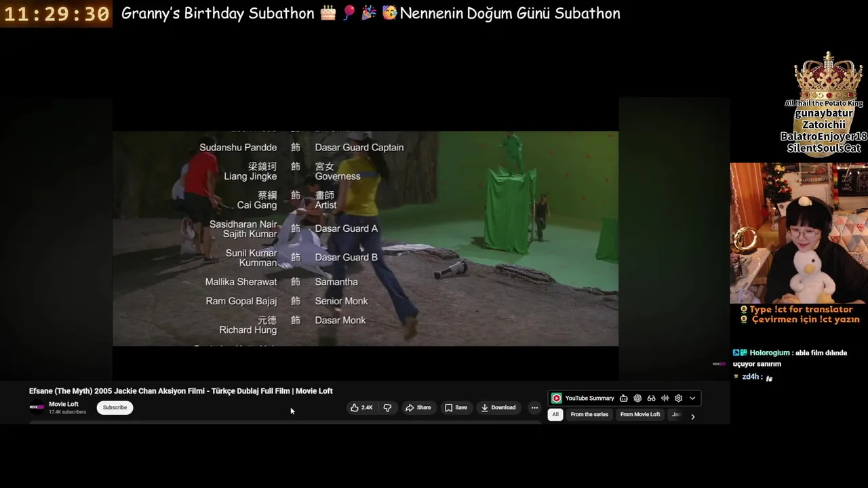Select the From Movie Loft chip
The width and height of the screenshot is (868, 488).
point(640,414)
